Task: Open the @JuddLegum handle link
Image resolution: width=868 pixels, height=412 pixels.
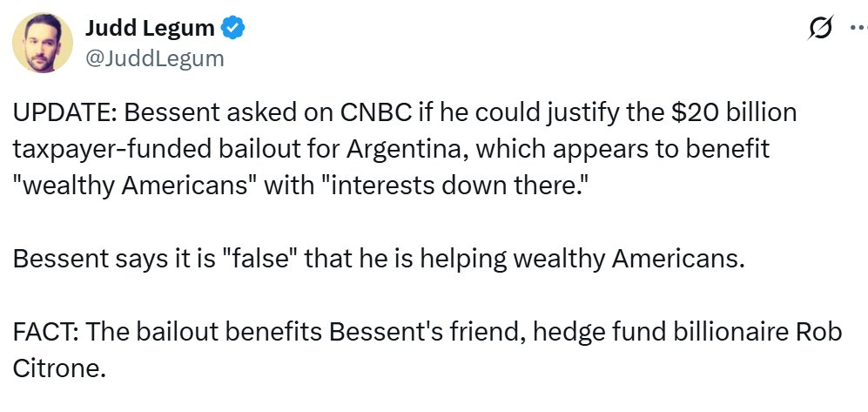Action: point(154,58)
